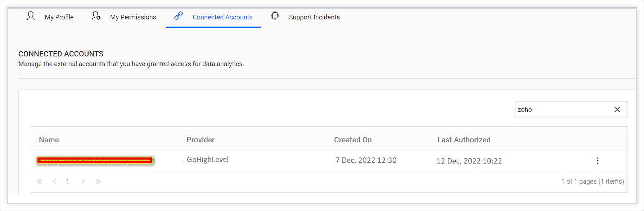Go to next page chevron
644x211 pixels.
83,182
